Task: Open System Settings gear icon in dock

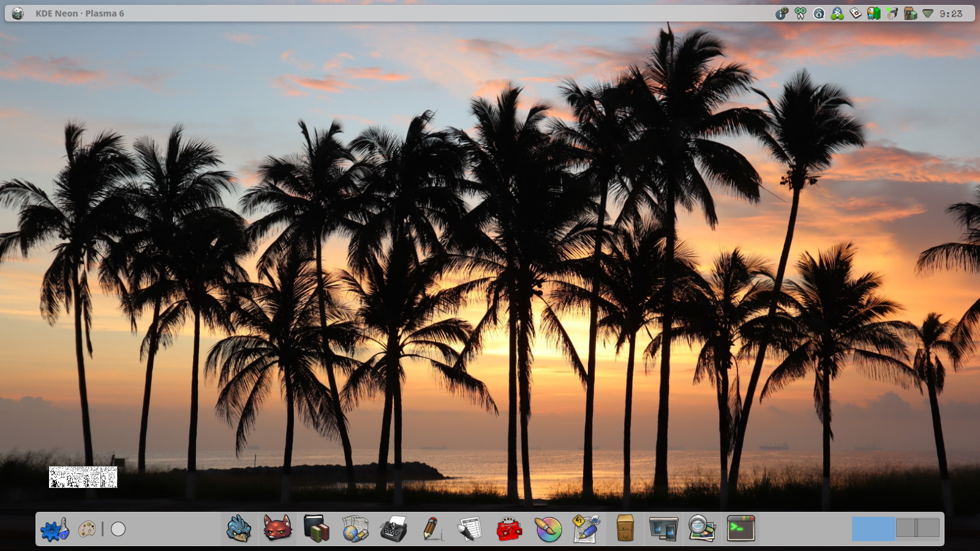Action: (x=55, y=529)
